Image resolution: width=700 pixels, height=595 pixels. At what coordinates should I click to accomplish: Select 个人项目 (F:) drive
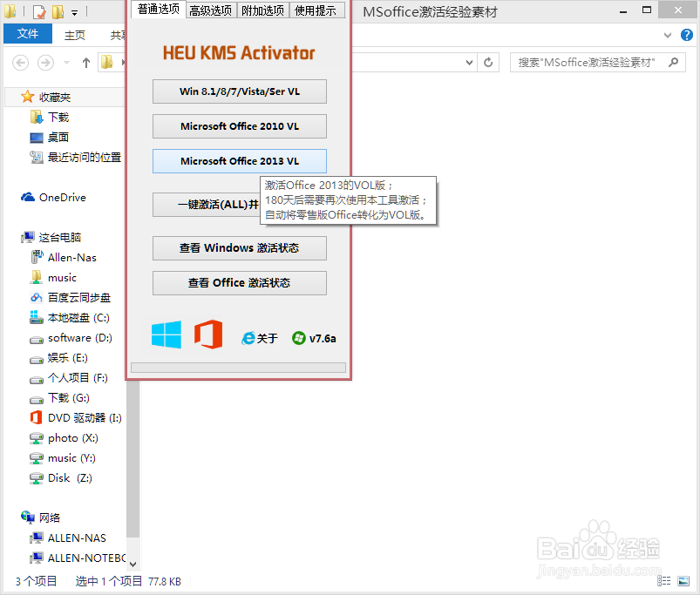tap(78, 378)
